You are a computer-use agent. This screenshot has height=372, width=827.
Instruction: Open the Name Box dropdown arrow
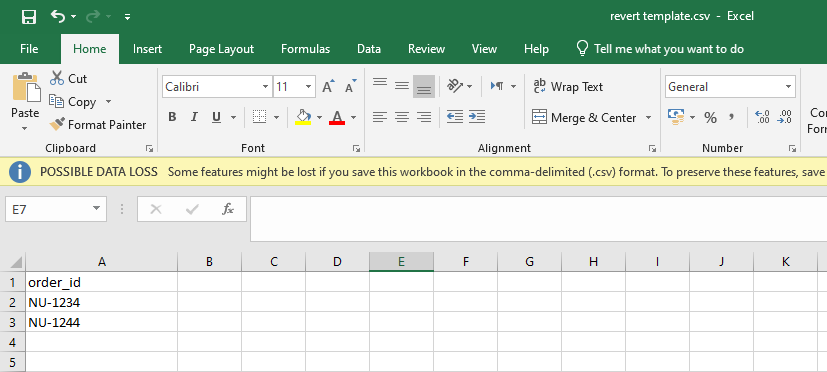[96, 209]
